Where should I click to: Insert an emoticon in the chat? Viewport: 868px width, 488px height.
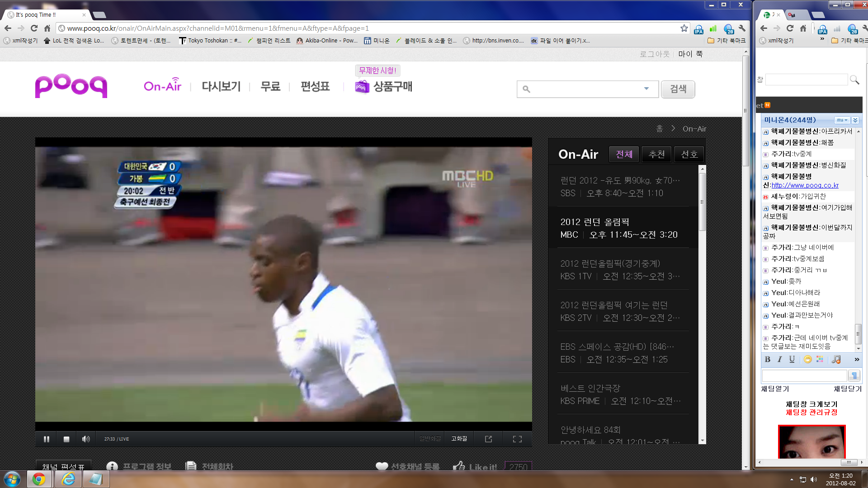807,359
